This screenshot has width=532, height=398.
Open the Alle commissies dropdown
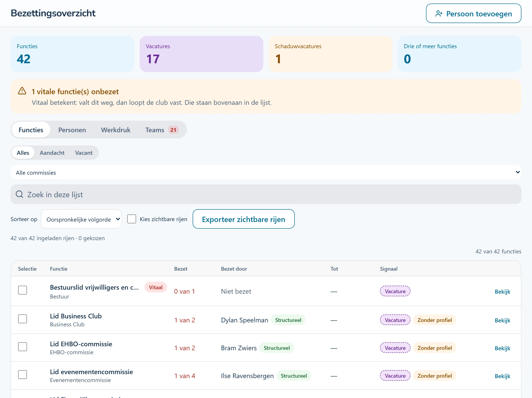266,172
